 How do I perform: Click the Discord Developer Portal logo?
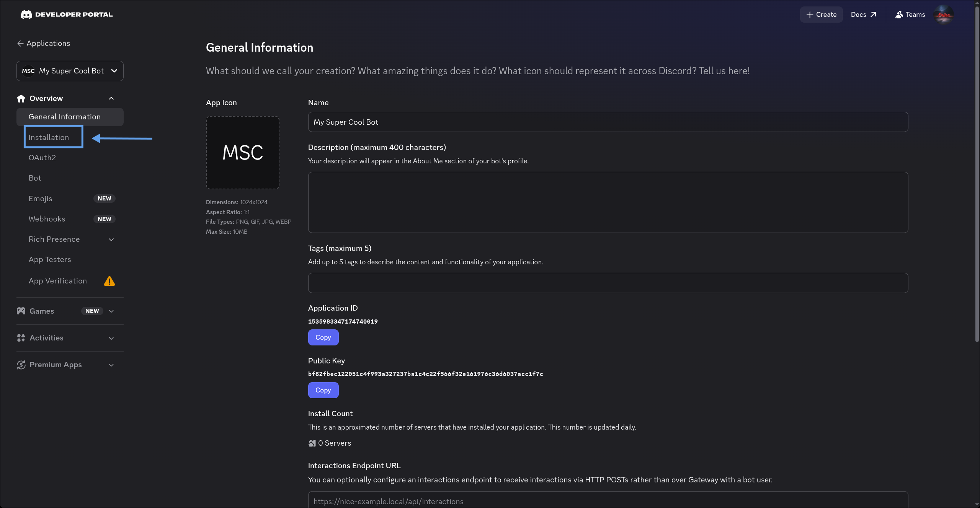[x=67, y=15]
